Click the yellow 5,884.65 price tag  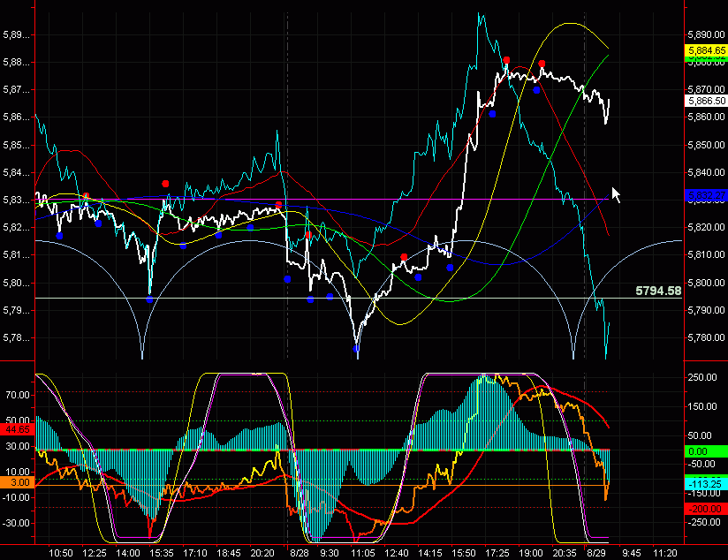(706, 50)
